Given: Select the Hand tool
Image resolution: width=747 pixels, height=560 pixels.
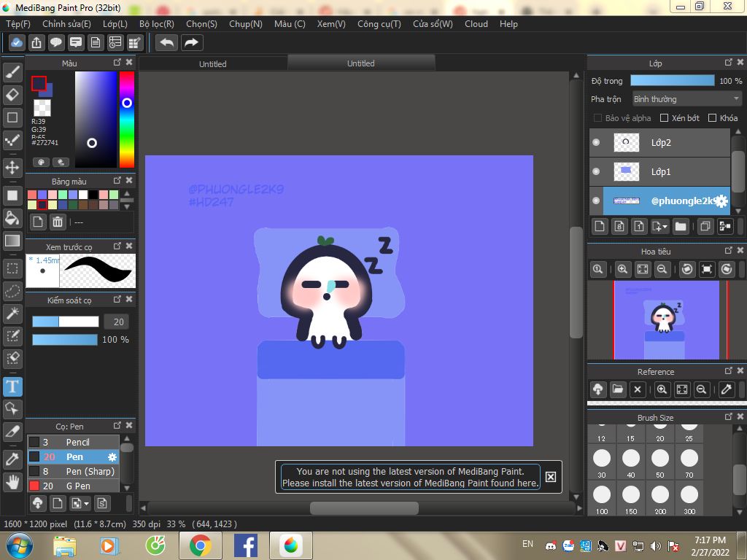Looking at the screenshot, I should pyautogui.click(x=12, y=483).
